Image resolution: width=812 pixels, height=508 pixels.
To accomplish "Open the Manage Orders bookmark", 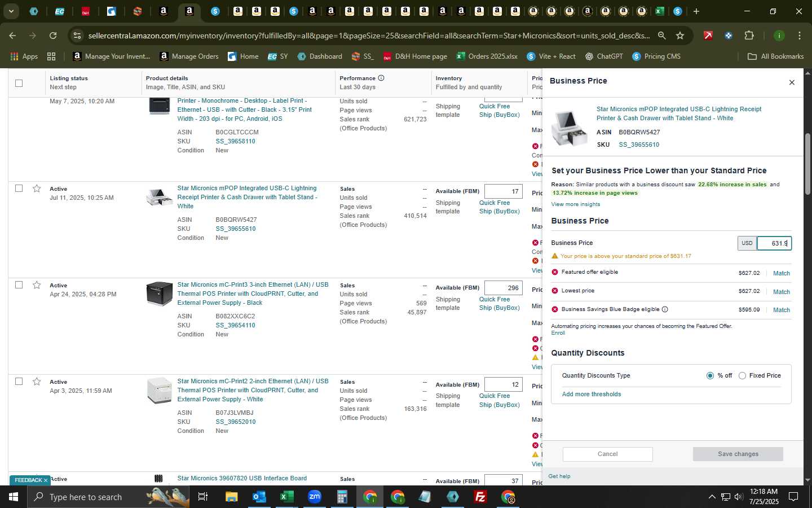I will pos(189,56).
